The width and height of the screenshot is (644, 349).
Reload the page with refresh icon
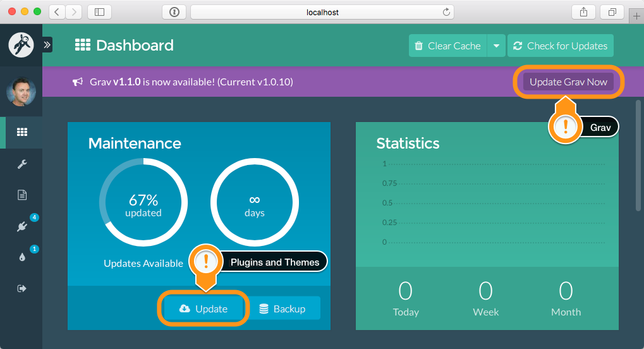(446, 12)
